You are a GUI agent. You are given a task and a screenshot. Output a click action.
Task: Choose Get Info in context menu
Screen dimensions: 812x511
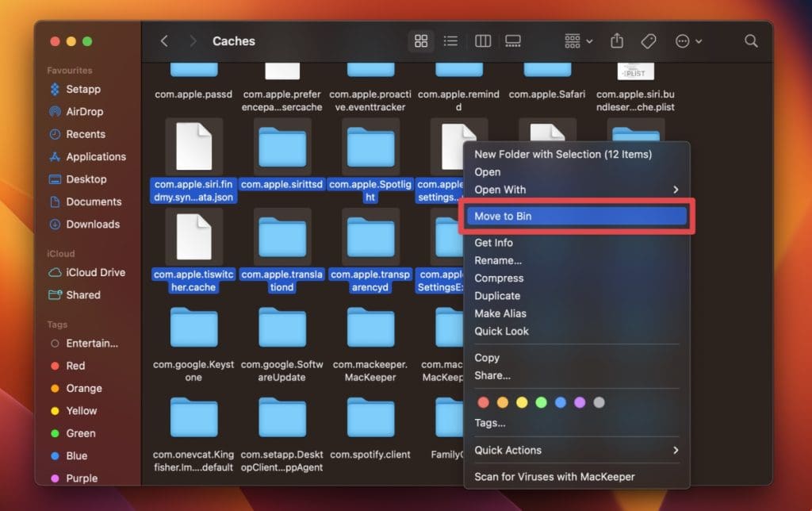493,243
